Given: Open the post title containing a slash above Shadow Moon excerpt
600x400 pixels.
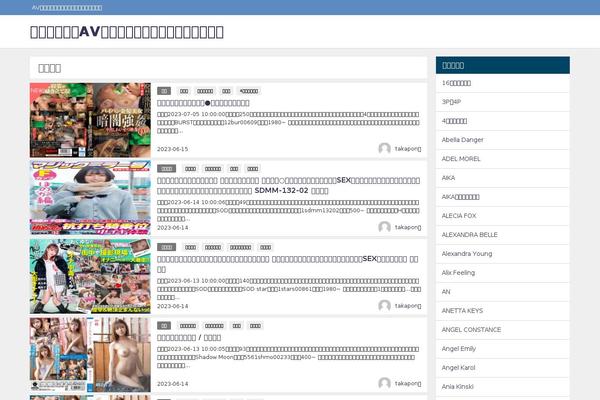Looking at the screenshot, I should [x=189, y=338].
